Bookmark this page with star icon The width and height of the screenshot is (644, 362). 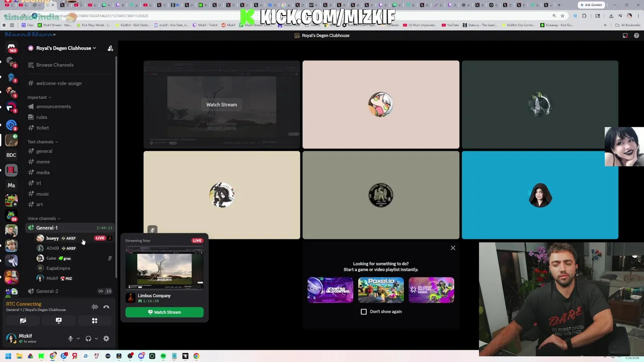562,16
